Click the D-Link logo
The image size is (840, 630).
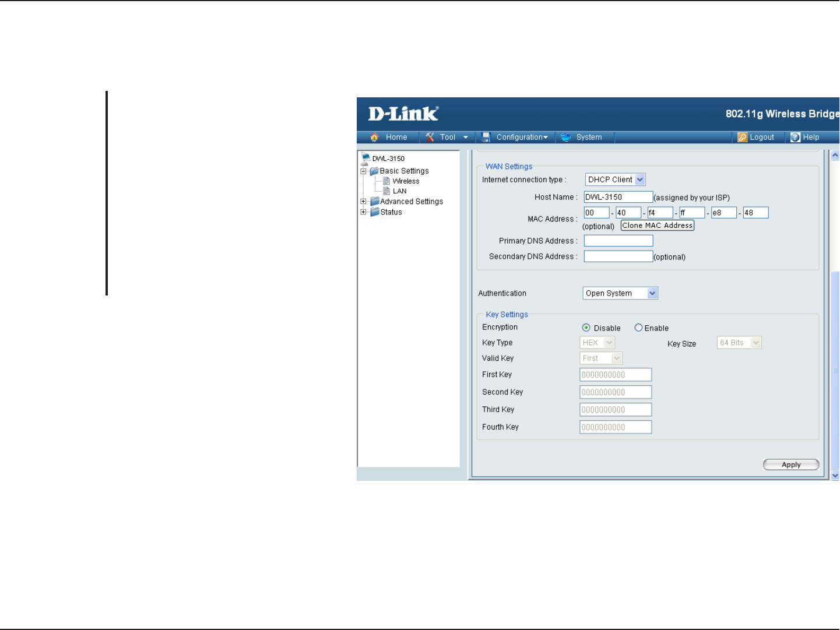tap(403, 113)
